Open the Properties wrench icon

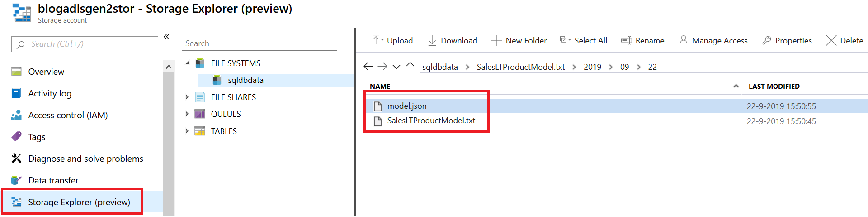767,41
